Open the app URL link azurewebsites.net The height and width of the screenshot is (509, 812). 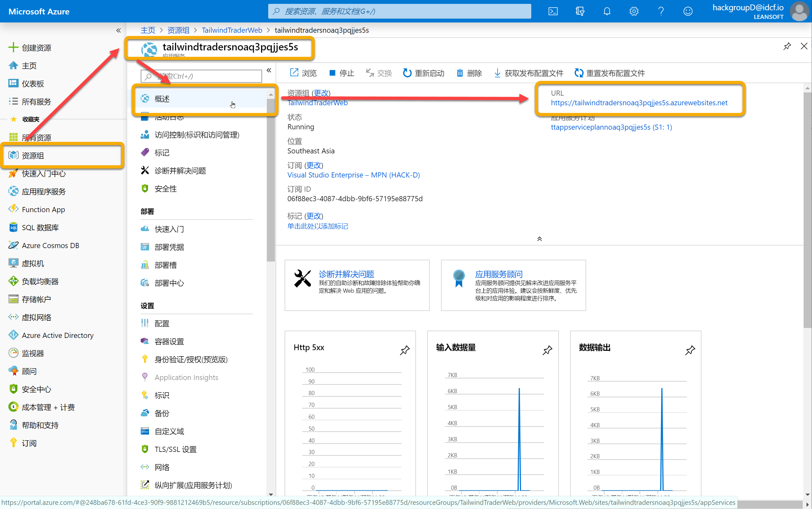[x=639, y=103]
